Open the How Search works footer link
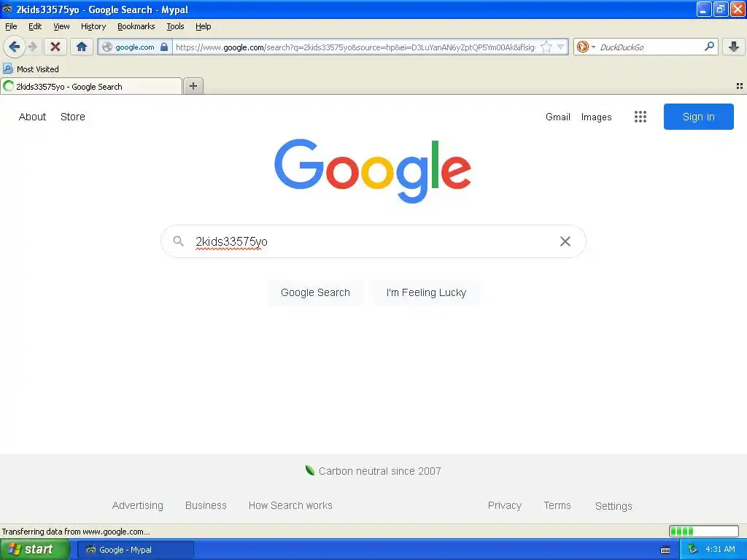747x560 pixels. tap(290, 505)
